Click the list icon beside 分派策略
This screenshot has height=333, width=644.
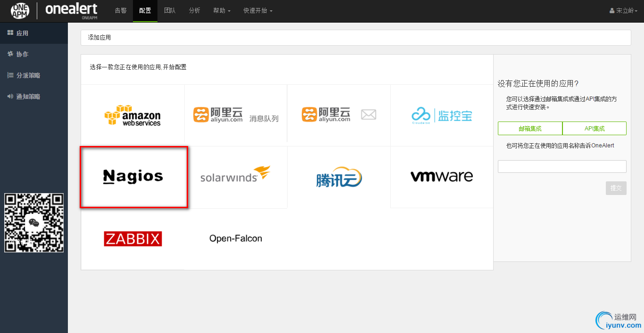10,75
